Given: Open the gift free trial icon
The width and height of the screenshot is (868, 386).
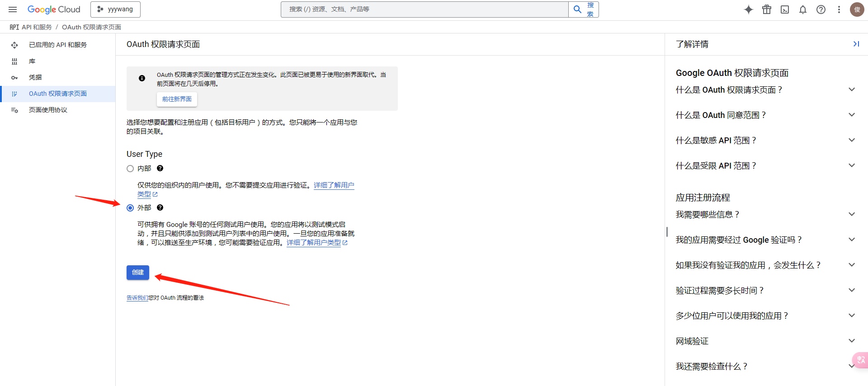Looking at the screenshot, I should click(767, 9).
